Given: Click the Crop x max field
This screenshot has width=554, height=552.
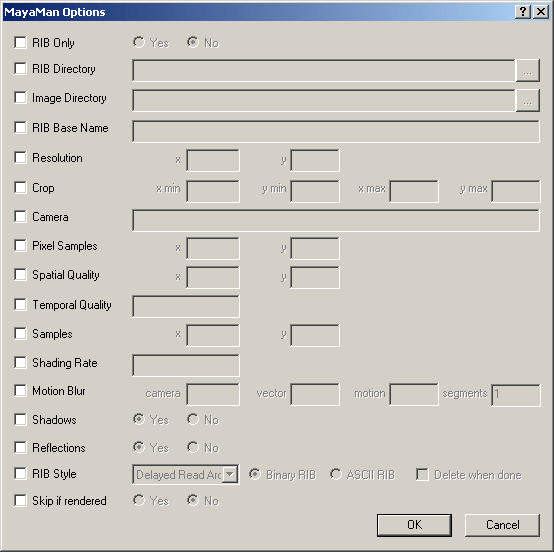Looking at the screenshot, I should click(414, 191).
